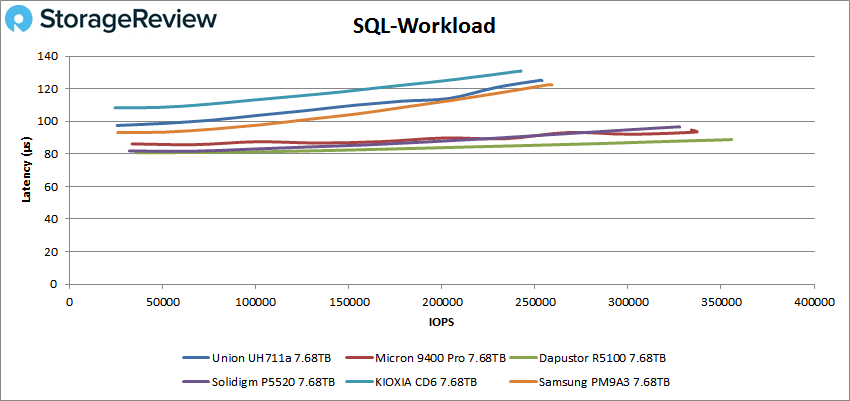Click the end of the orange Samsung PM9A3 line
Image resolution: width=850 pixels, height=401 pixels.
(551, 85)
